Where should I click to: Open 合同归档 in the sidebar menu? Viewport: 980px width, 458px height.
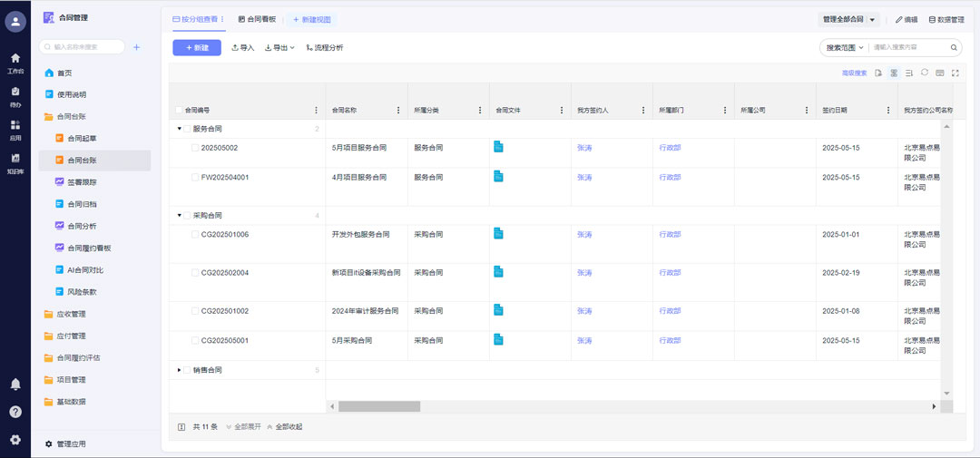tap(82, 204)
